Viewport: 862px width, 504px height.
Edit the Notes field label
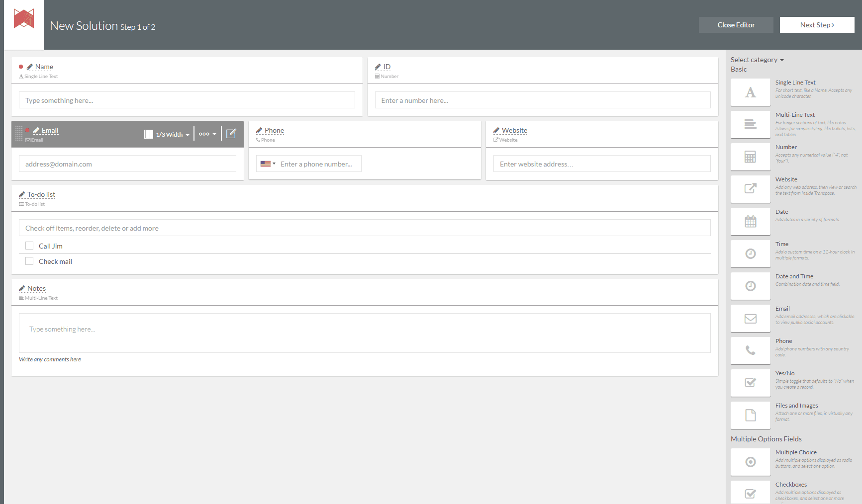coord(36,288)
